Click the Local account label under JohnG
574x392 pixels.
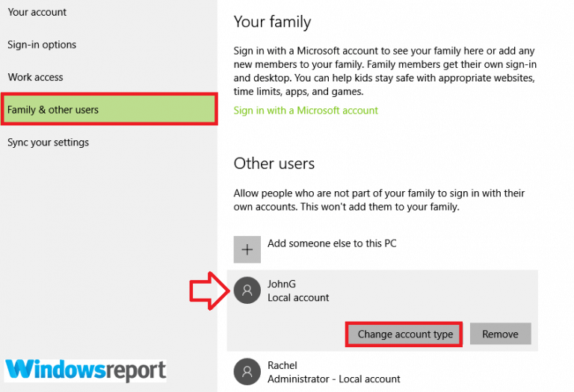[298, 298]
